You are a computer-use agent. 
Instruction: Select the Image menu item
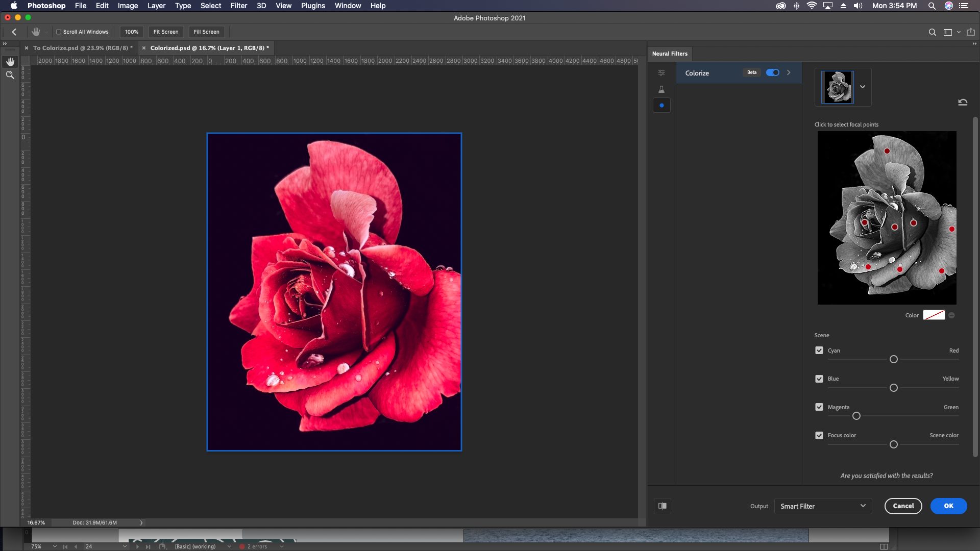127,6
